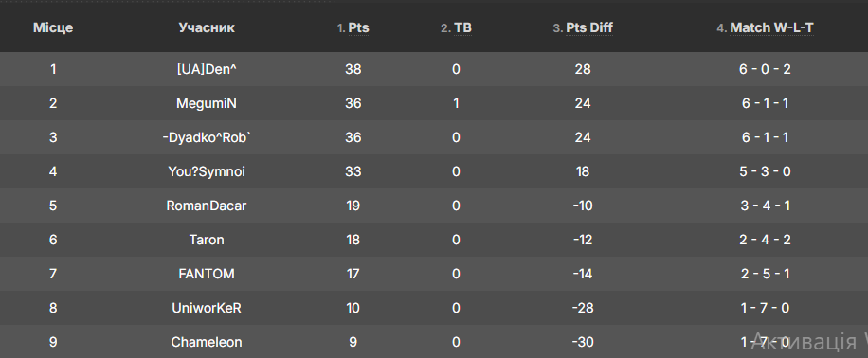
Task: Click participant RomanDacar
Action: tap(207, 206)
